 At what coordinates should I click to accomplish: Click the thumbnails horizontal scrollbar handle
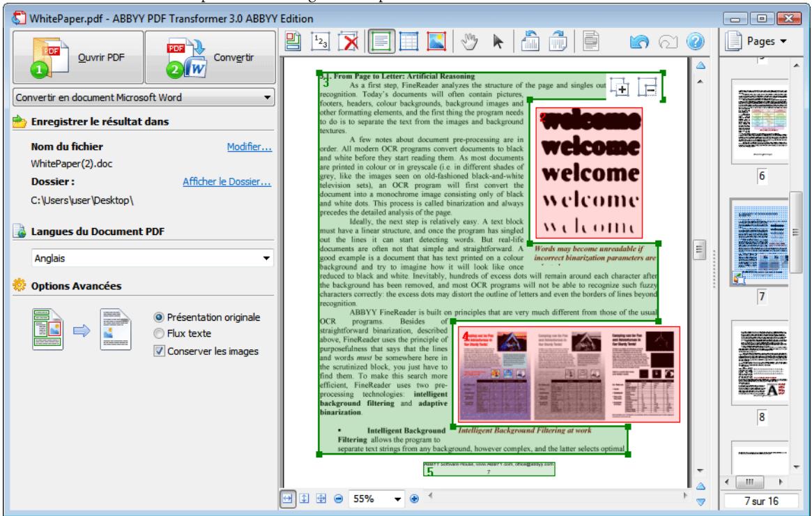[x=750, y=482]
